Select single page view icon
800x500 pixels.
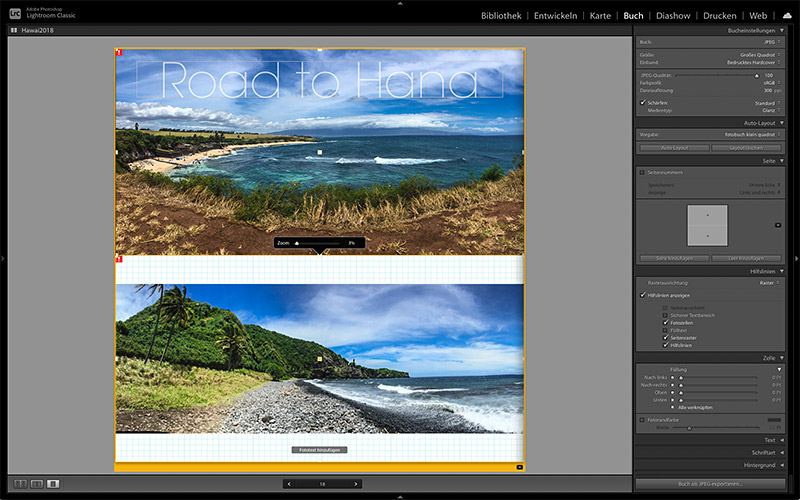click(53, 484)
